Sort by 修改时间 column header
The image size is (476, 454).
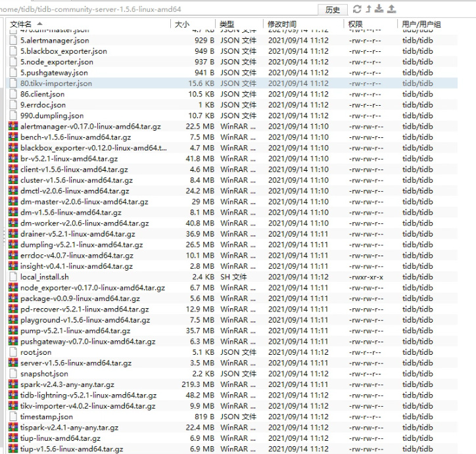(304, 24)
